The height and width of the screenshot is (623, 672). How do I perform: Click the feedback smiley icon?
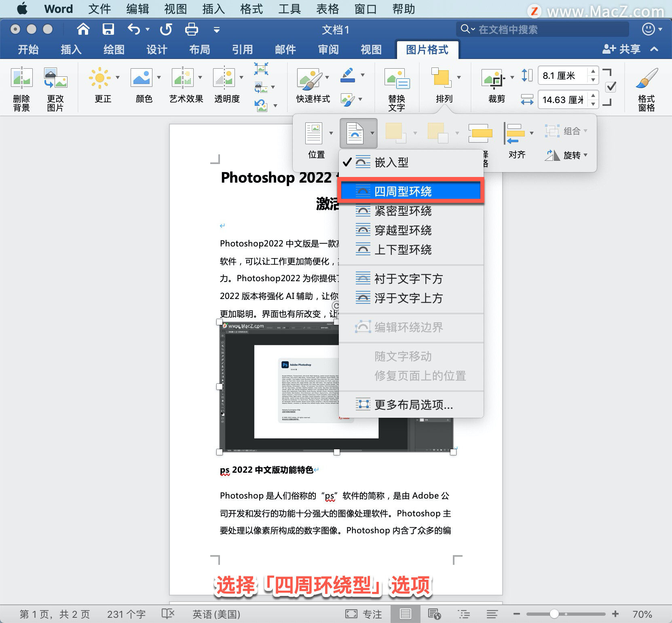(648, 29)
